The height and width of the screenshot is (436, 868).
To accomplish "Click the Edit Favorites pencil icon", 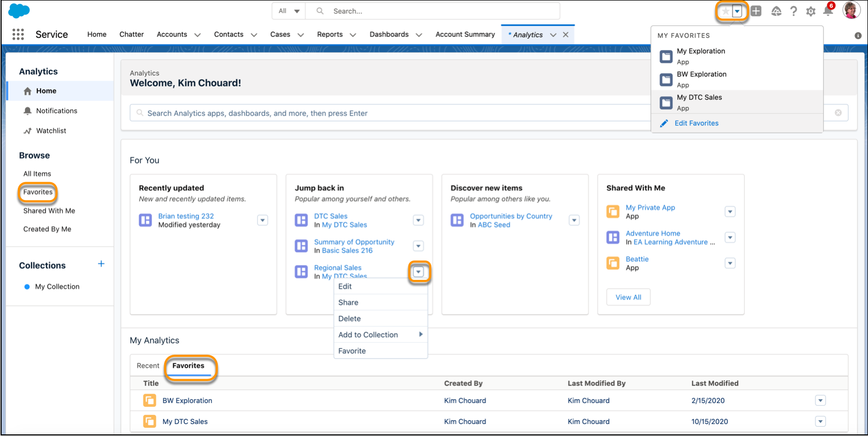I will [664, 123].
